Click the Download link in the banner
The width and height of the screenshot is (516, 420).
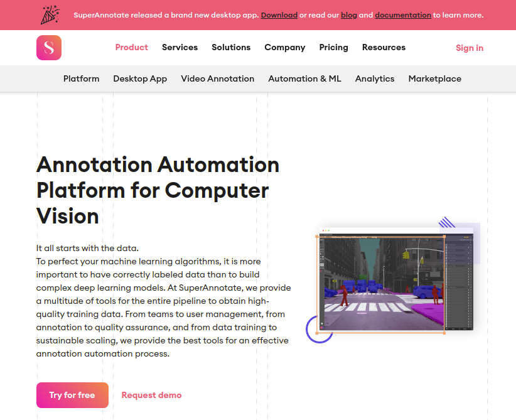(279, 15)
